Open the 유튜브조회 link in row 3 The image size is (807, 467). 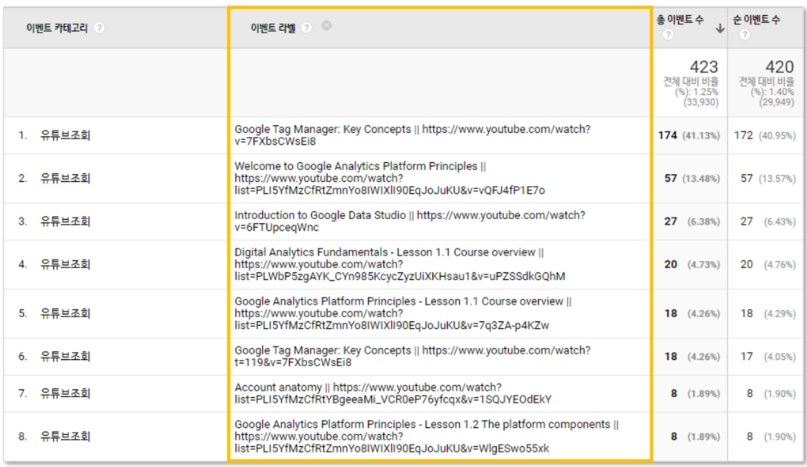click(x=65, y=221)
